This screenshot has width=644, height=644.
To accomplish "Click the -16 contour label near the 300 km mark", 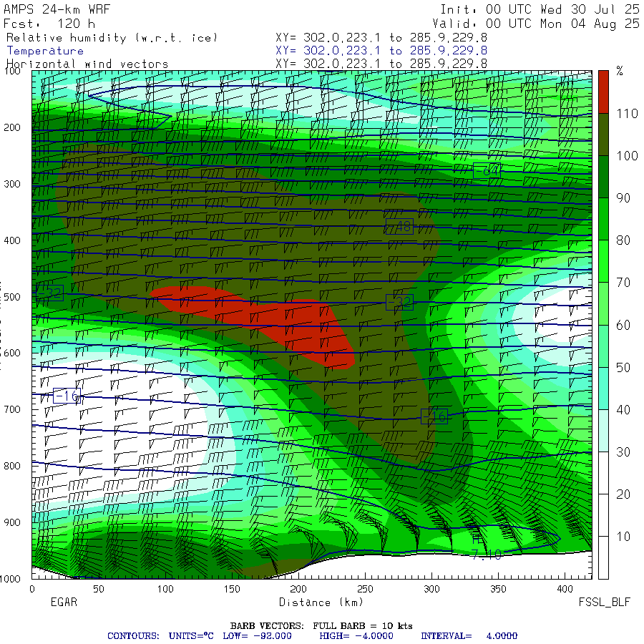I will click(434, 417).
